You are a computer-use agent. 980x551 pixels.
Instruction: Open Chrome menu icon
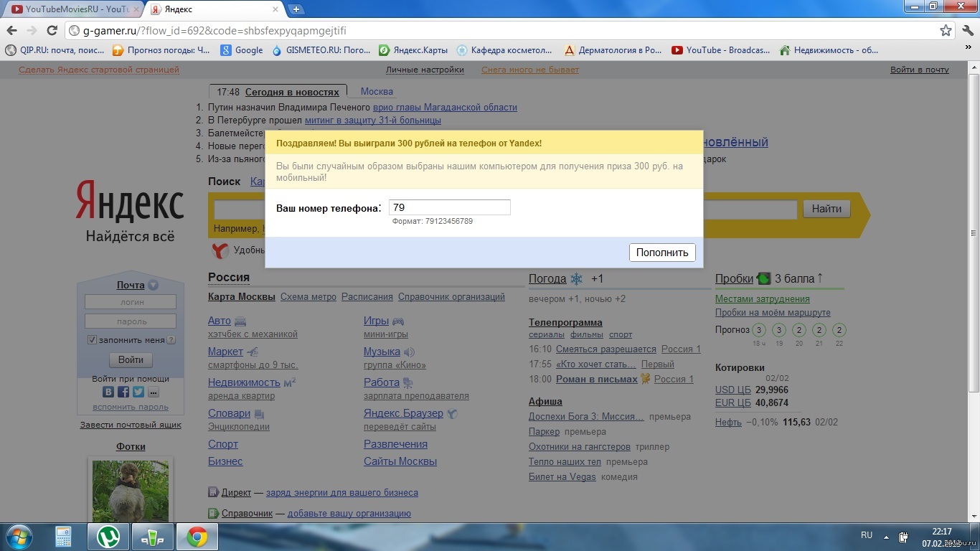[966, 31]
